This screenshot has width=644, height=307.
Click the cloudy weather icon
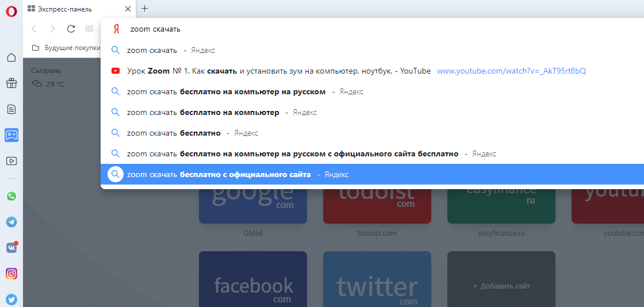click(x=37, y=84)
